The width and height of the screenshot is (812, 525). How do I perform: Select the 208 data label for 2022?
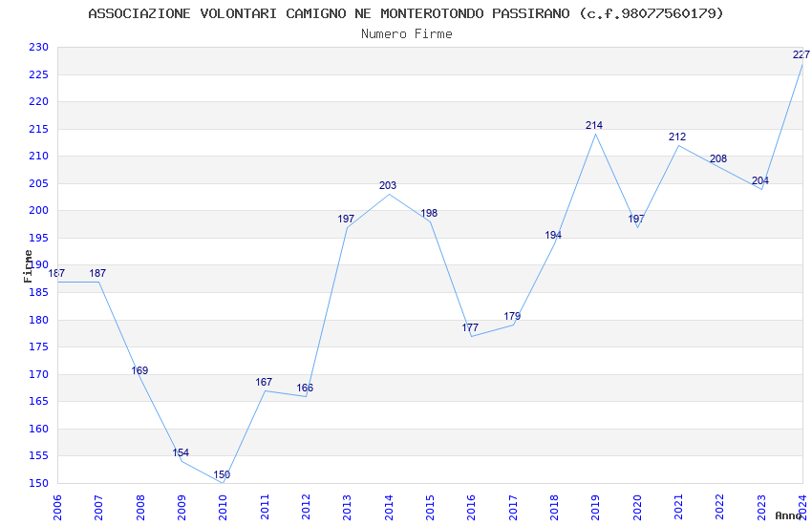(718, 158)
